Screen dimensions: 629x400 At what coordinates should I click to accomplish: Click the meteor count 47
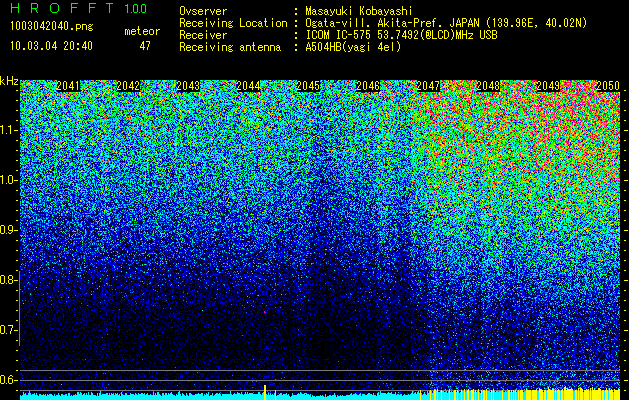145,46
